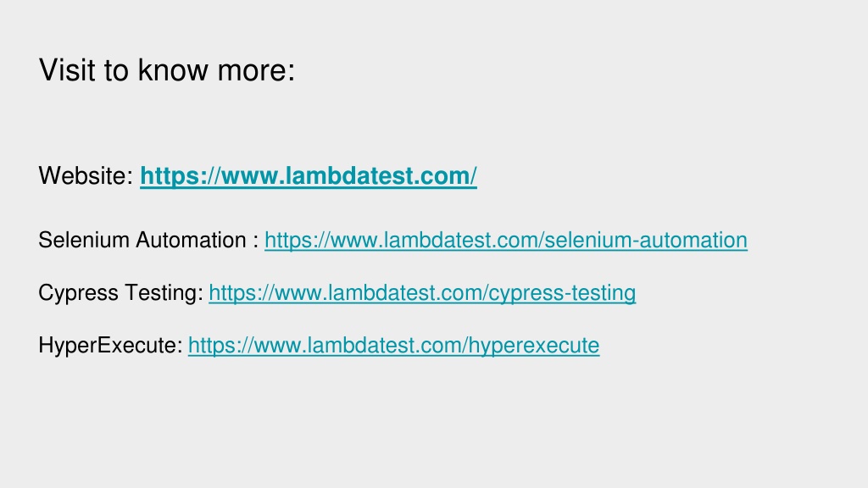Click the word 'Cypress' in the label
Image resolution: width=868 pixels, height=488 pixels.
[78, 293]
